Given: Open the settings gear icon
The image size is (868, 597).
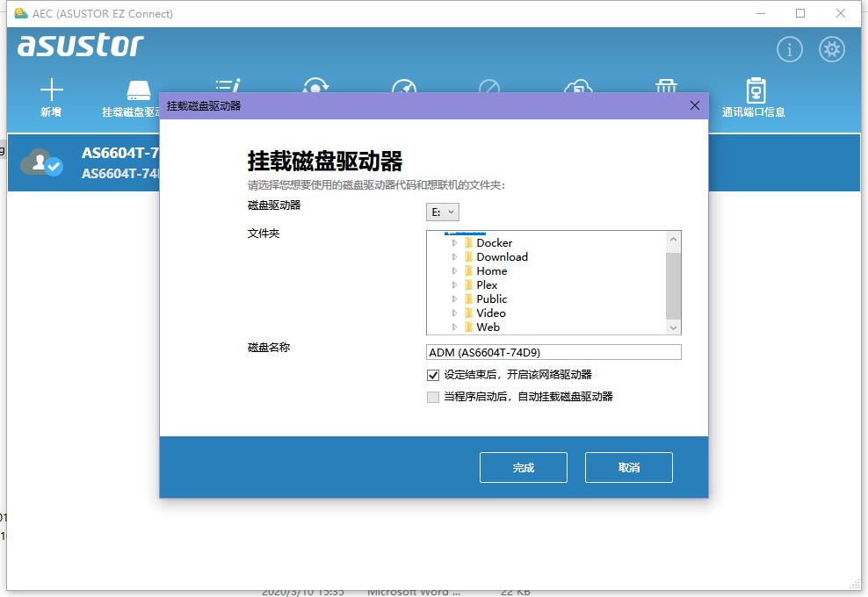Looking at the screenshot, I should tap(831, 49).
